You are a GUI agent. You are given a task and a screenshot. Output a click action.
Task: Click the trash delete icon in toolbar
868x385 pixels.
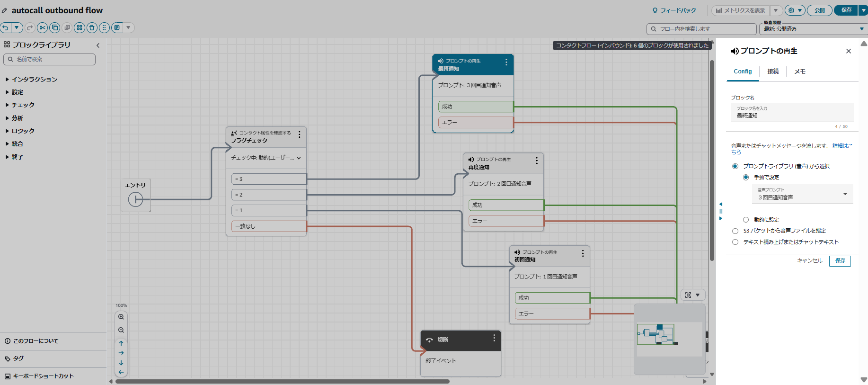92,27
